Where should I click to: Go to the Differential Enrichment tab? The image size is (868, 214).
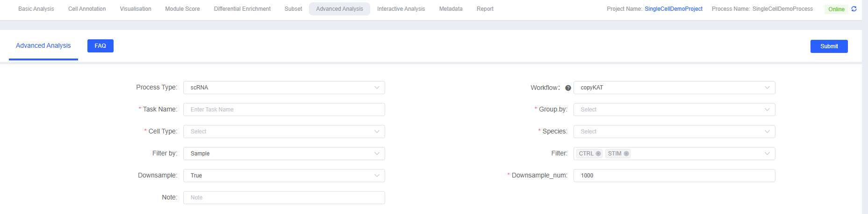click(x=242, y=9)
